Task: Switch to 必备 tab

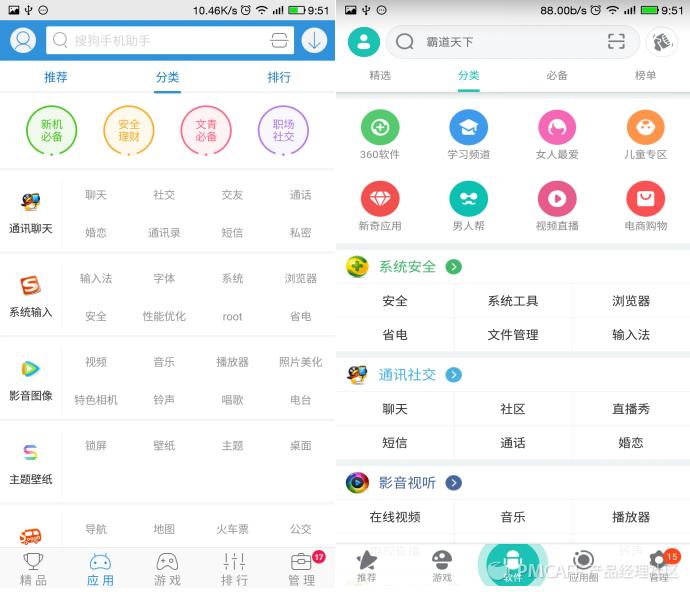Action: coord(557,76)
